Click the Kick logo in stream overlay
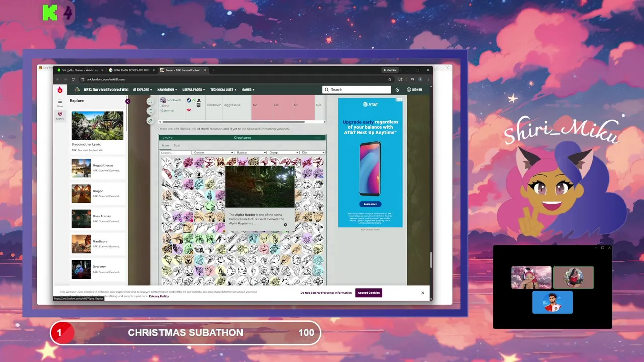644x362 pixels. [50, 13]
